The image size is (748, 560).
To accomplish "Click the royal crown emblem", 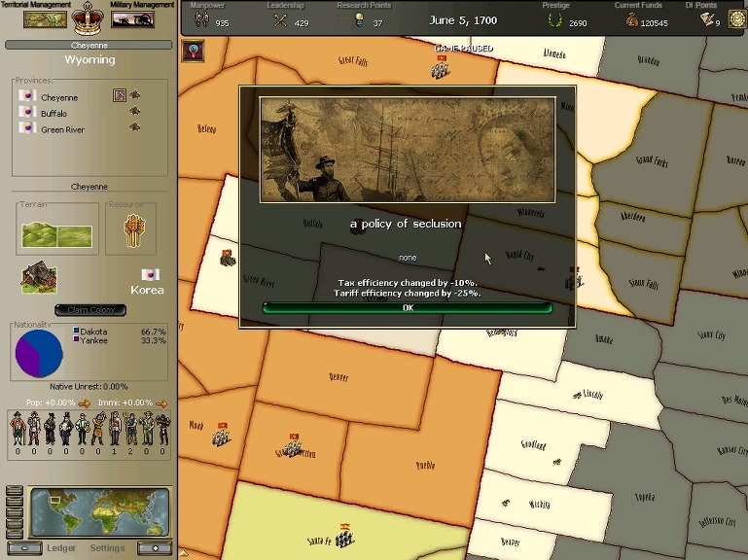I will (x=88, y=18).
